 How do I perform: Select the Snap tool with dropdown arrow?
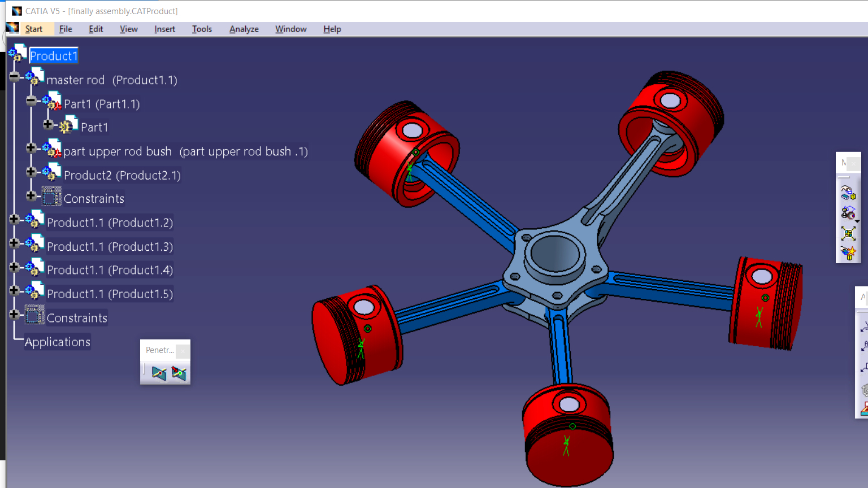(x=848, y=213)
